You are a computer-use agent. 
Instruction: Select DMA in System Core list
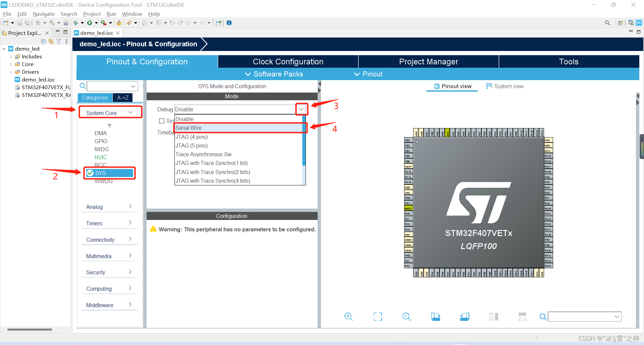[101, 133]
